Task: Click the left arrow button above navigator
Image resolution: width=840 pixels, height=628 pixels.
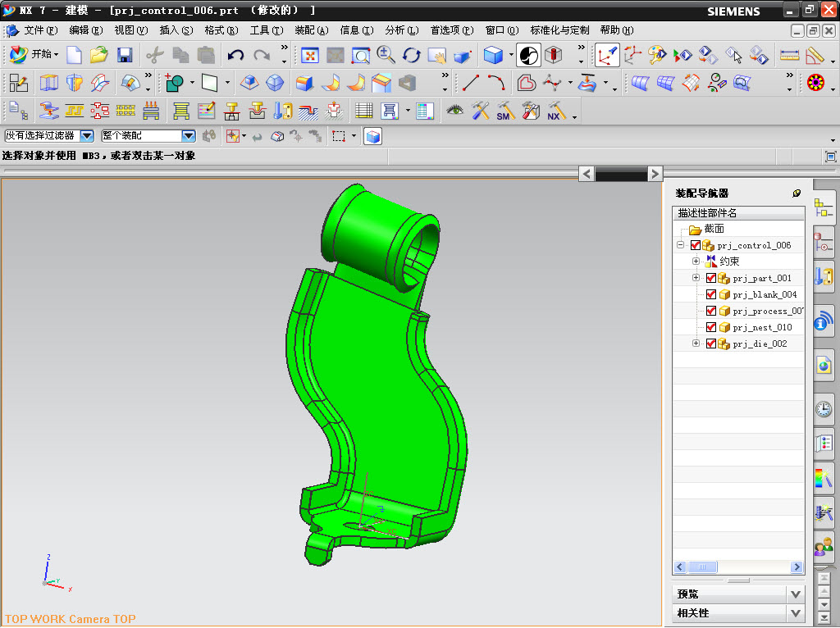Action: pos(587,174)
